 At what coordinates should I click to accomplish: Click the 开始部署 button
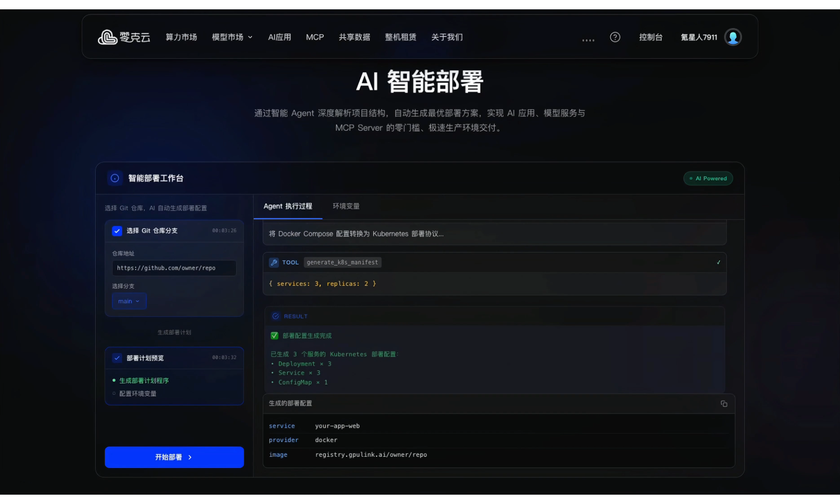click(x=174, y=457)
